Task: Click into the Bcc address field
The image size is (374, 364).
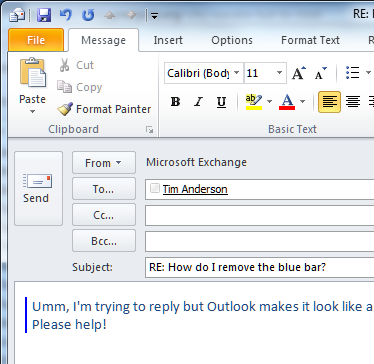Action: pyautogui.click(x=260, y=241)
